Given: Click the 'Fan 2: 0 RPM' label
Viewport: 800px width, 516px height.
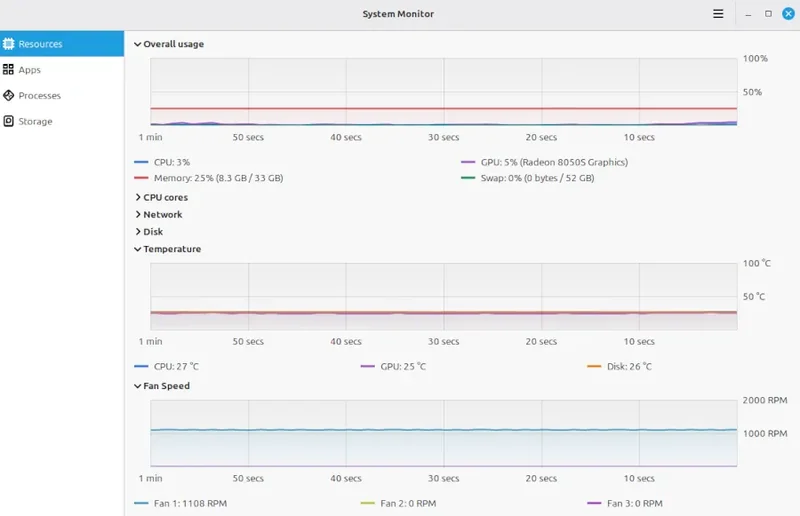Looking at the screenshot, I should pyautogui.click(x=408, y=503).
